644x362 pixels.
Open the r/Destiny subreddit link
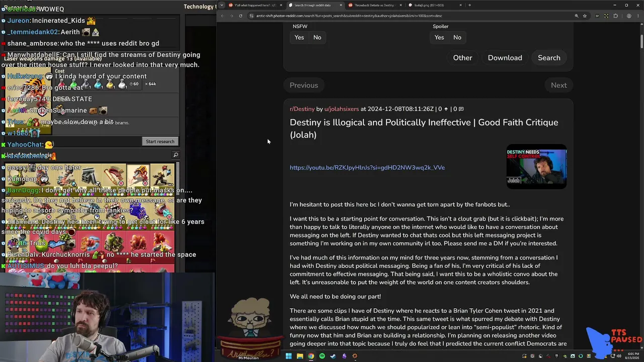click(302, 109)
